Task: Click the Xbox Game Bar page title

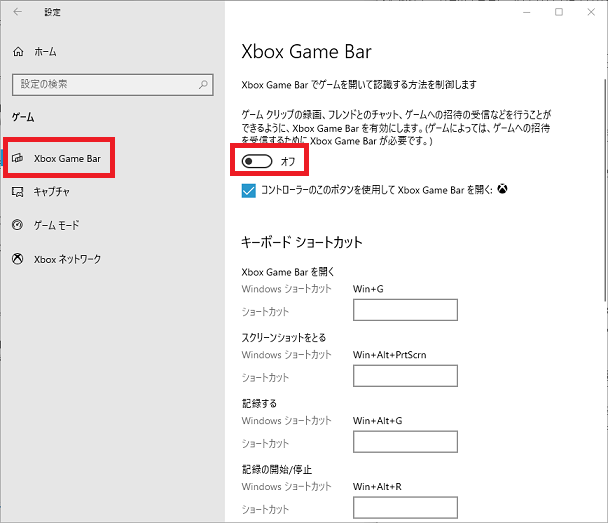Action: point(306,52)
